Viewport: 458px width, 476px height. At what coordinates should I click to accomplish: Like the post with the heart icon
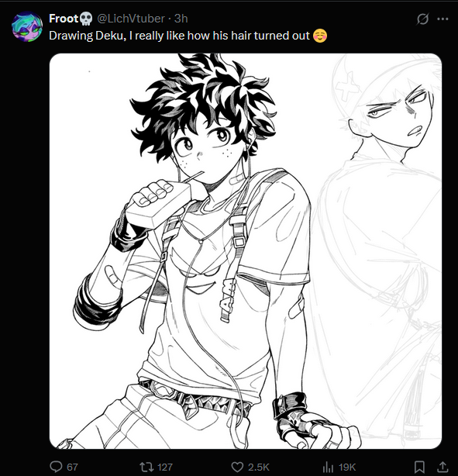pyautogui.click(x=237, y=467)
